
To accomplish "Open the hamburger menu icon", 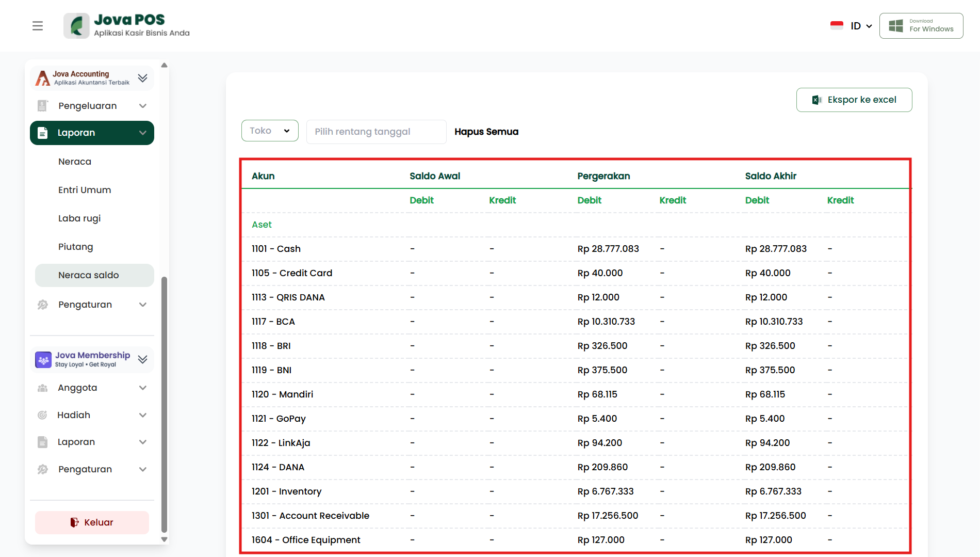I will (x=38, y=26).
